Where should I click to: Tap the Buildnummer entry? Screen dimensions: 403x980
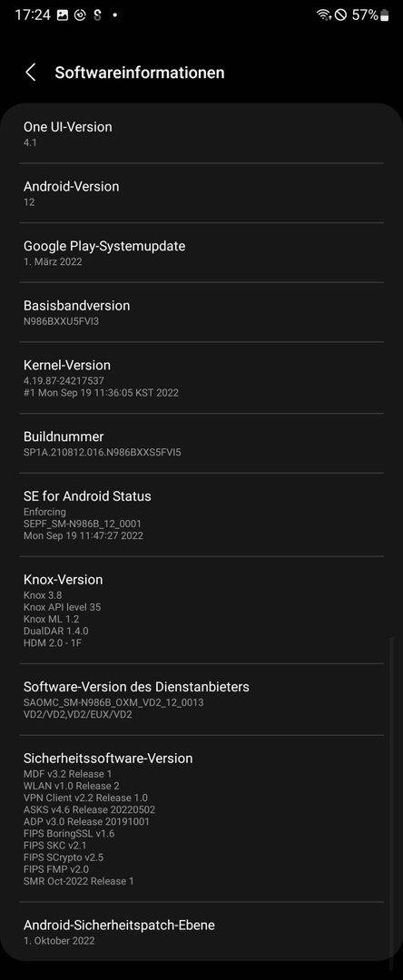click(x=201, y=443)
